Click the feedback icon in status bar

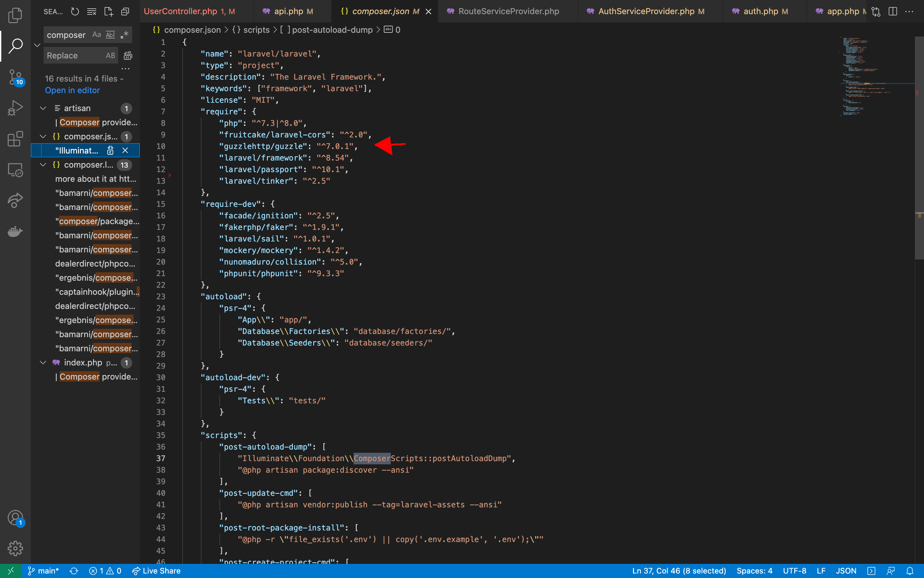[x=891, y=571]
